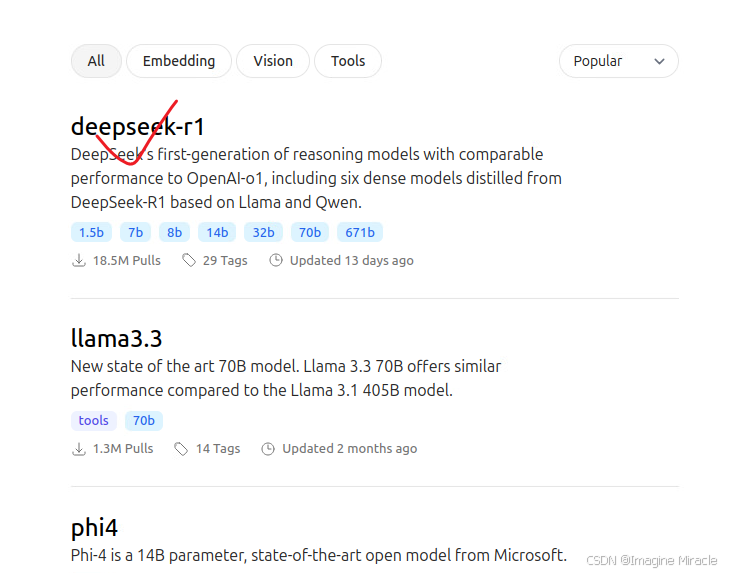The width and height of the screenshot is (738, 573).
Task: Open the llama3.3 model page
Action: pyautogui.click(x=116, y=338)
